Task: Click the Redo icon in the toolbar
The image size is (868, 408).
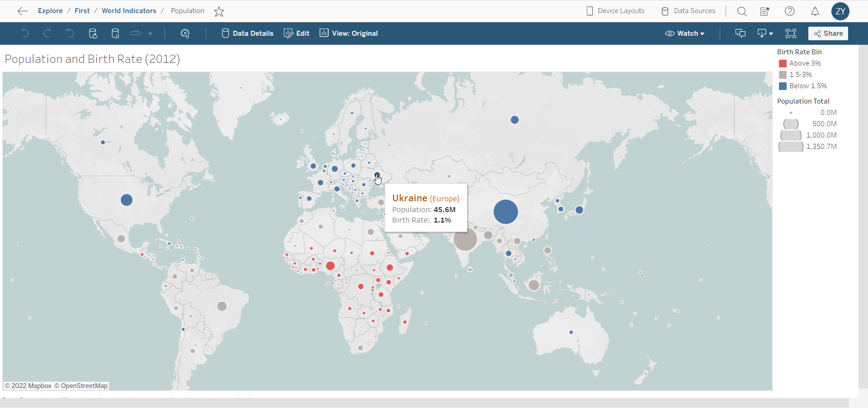Action: pos(47,33)
